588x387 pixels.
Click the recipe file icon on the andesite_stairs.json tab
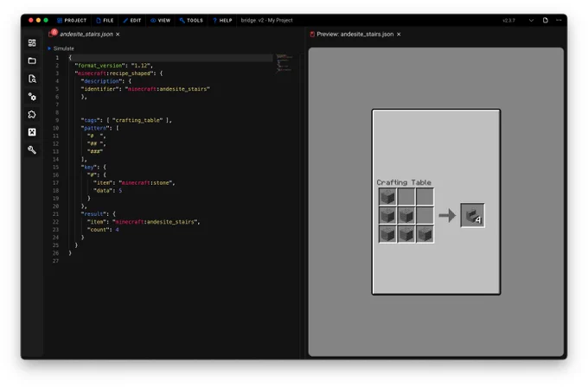point(53,34)
